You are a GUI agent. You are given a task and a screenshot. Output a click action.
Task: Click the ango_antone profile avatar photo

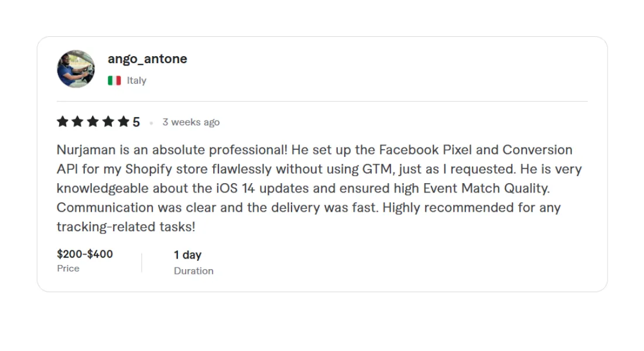point(76,69)
